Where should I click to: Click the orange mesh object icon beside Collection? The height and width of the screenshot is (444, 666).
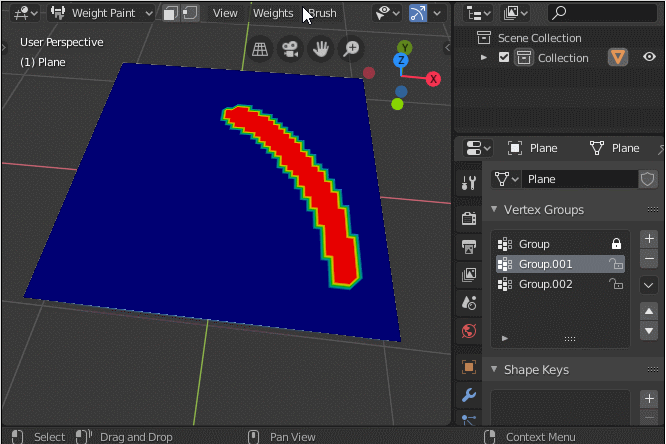[x=618, y=57]
